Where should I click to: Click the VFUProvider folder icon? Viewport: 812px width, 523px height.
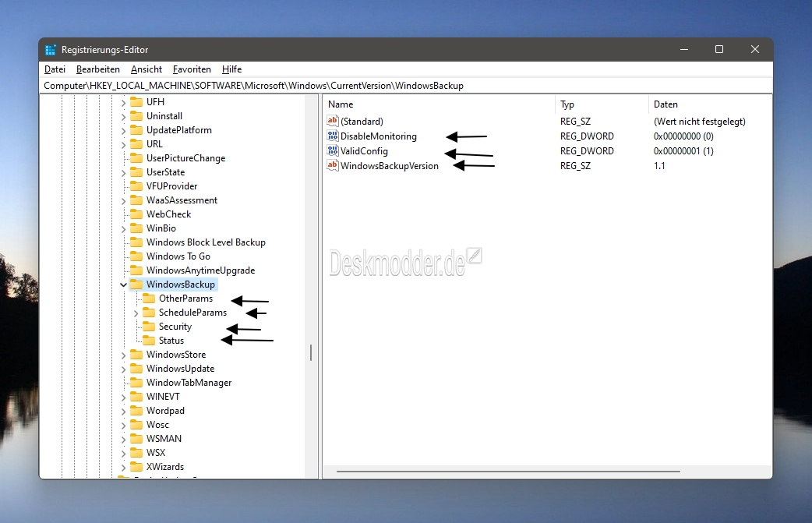[x=136, y=186]
